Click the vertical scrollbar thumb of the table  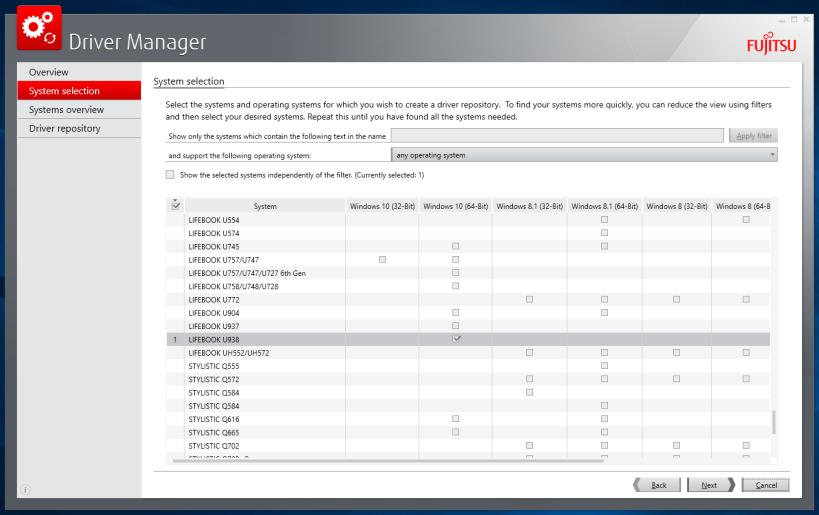774,422
